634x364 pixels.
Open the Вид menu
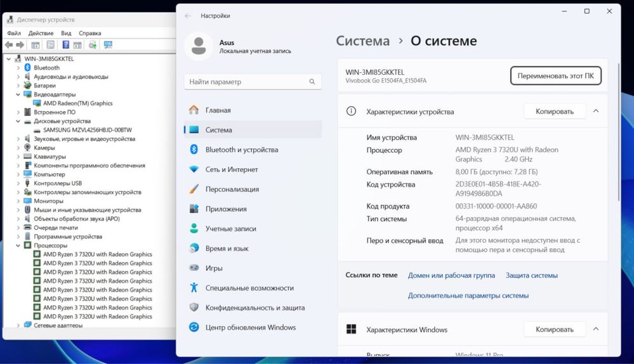click(66, 33)
